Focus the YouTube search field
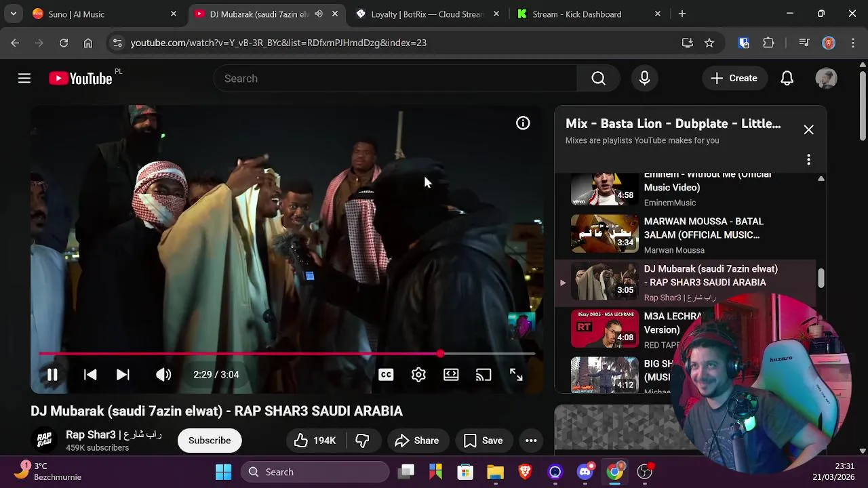Screen dimensions: 868x488 point(395,79)
